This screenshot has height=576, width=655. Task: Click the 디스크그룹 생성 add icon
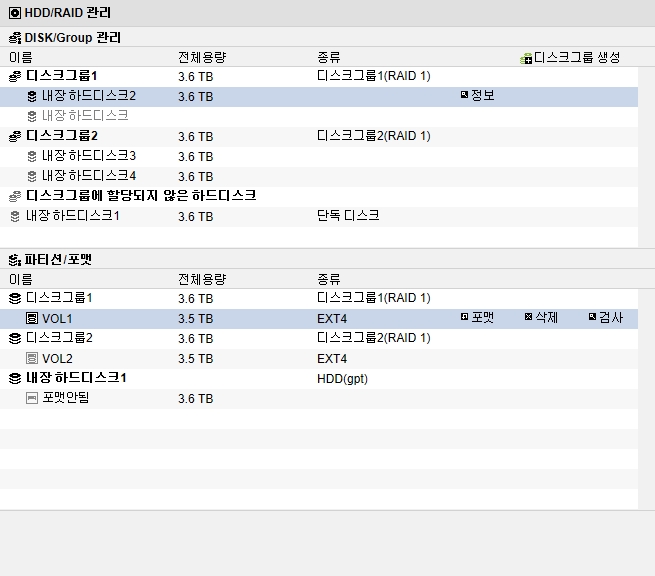pos(526,59)
